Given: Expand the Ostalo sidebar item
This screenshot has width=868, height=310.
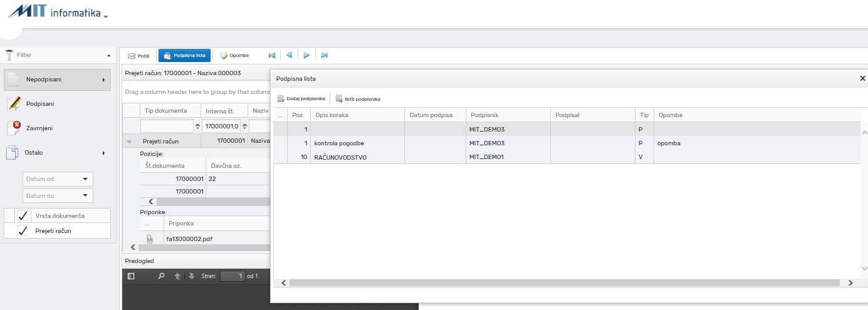Looking at the screenshot, I should (x=57, y=152).
